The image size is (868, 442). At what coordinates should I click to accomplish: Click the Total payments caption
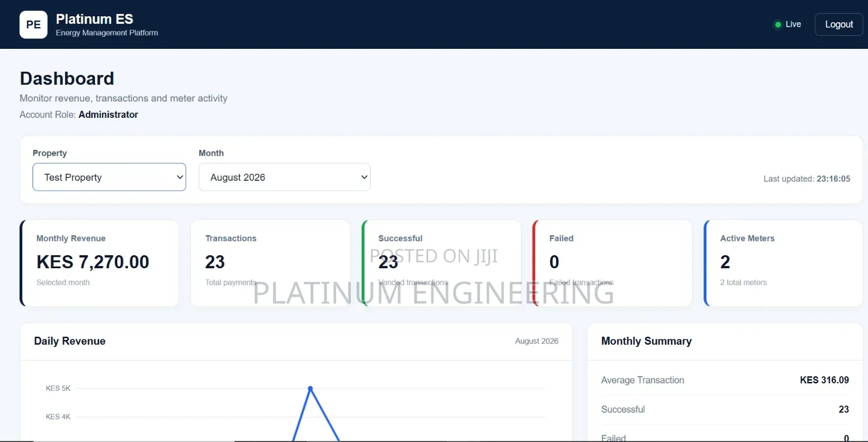(231, 282)
